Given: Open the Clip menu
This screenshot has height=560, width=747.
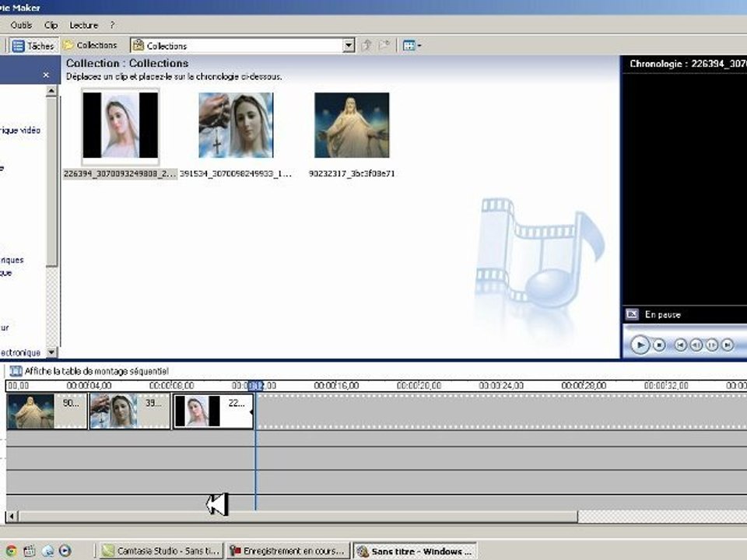Looking at the screenshot, I should pyautogui.click(x=51, y=25).
